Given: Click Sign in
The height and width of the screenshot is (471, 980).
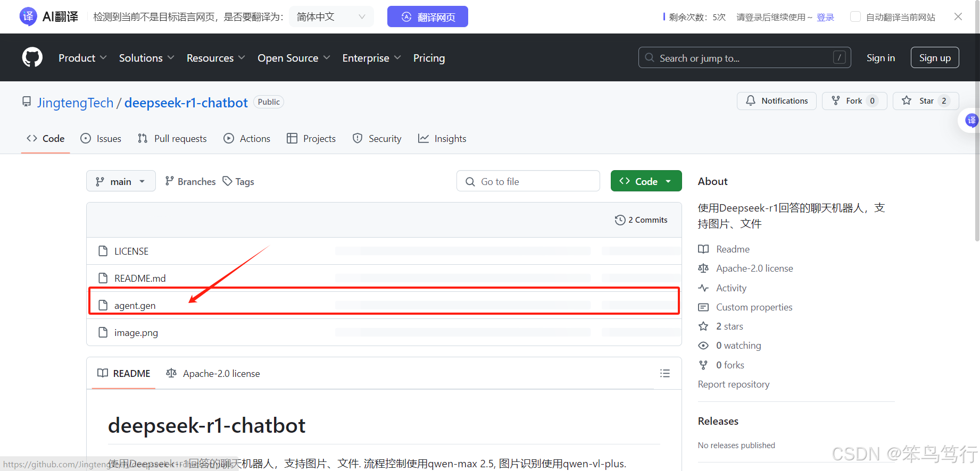Looking at the screenshot, I should pyautogui.click(x=881, y=58).
